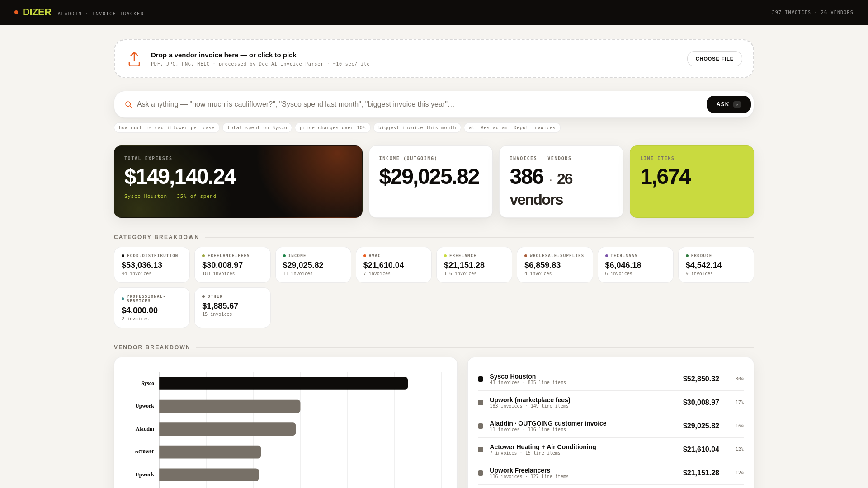Open the Wholesale-Supplies category card
The height and width of the screenshot is (488, 868).
click(555, 265)
